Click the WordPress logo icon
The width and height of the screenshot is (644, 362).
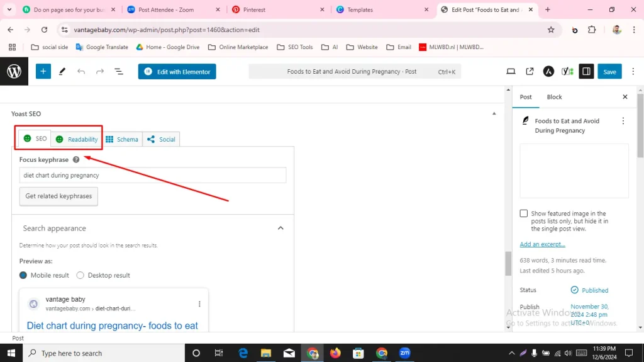pos(14,72)
